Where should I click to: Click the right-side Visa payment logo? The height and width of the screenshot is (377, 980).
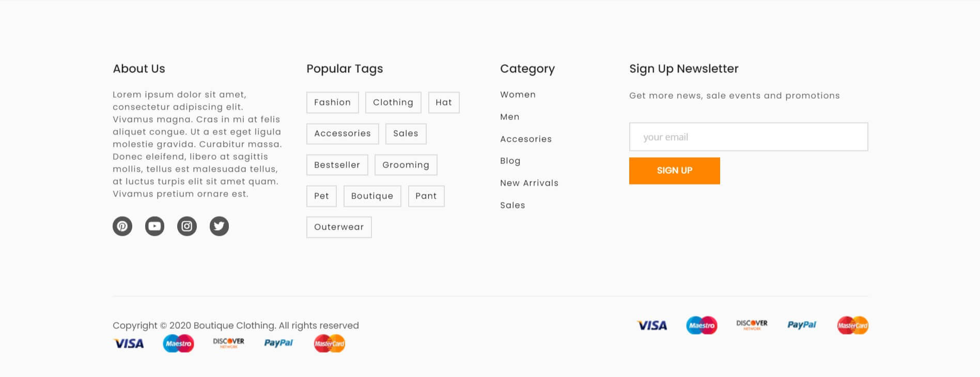652,325
